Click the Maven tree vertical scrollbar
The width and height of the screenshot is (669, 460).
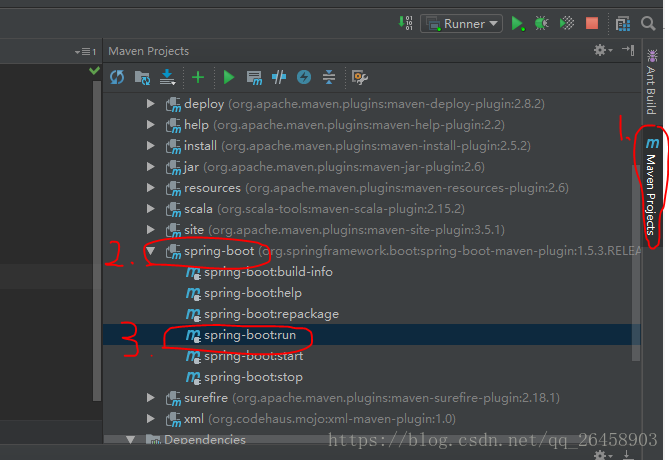pos(636,262)
